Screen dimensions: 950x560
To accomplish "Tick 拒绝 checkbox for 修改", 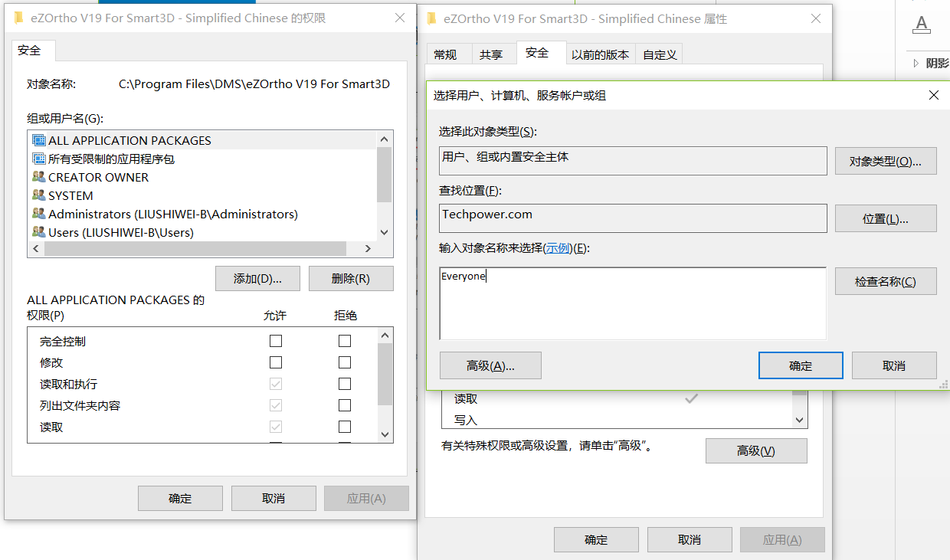I will [345, 362].
